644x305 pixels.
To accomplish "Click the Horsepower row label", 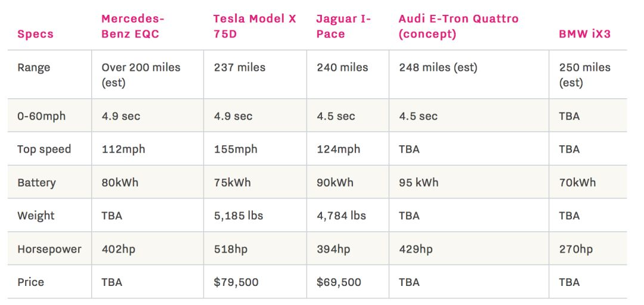I will [49, 248].
